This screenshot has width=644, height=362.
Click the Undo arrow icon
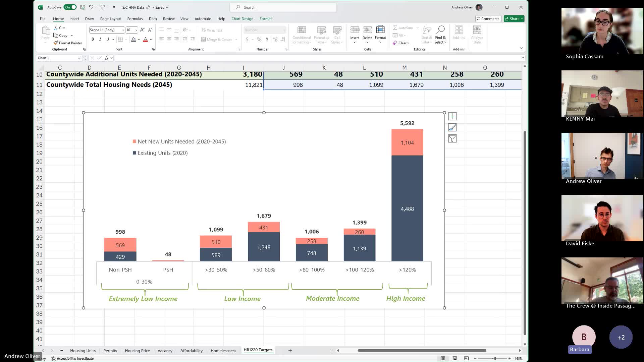click(91, 7)
